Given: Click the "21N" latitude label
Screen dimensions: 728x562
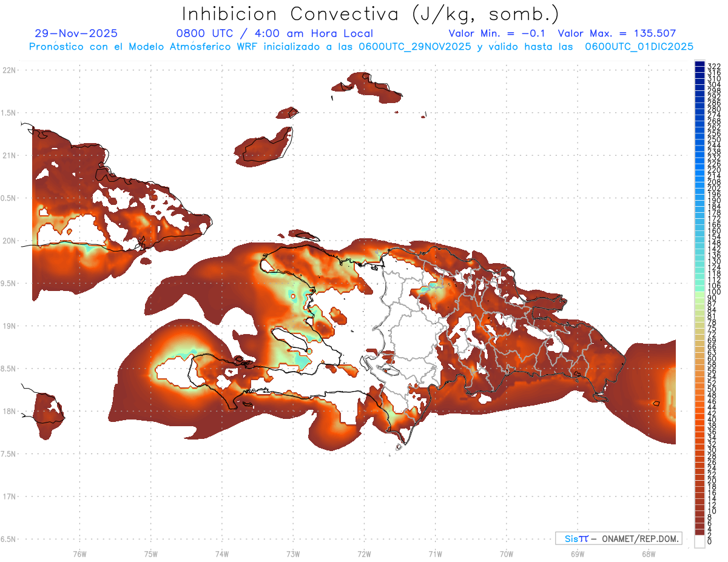Looking at the screenshot, I should 9,155.
